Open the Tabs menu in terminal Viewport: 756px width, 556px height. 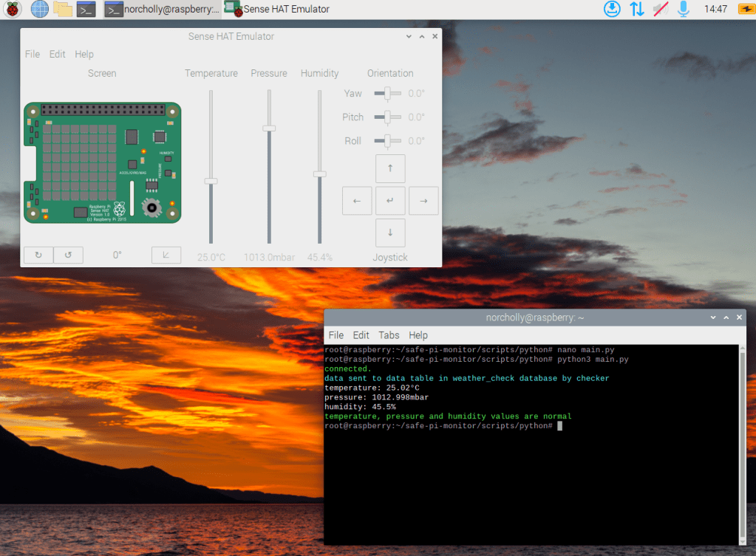tap(389, 335)
